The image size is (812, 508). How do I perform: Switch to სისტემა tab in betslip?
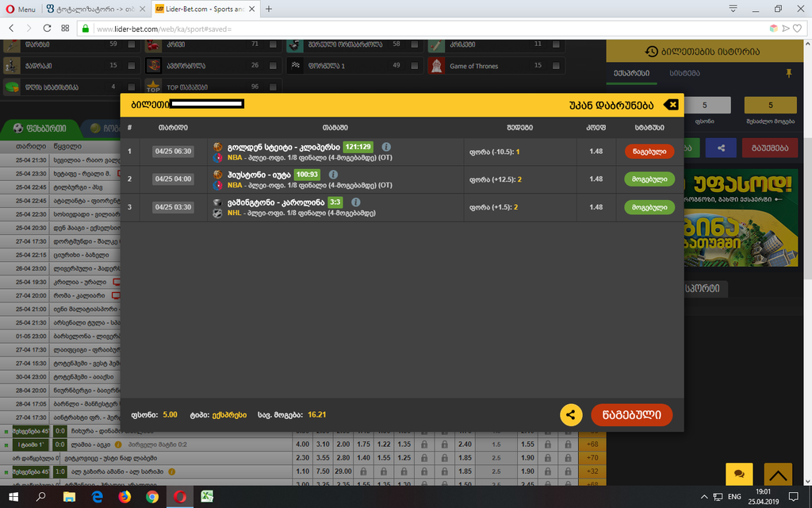tap(684, 73)
